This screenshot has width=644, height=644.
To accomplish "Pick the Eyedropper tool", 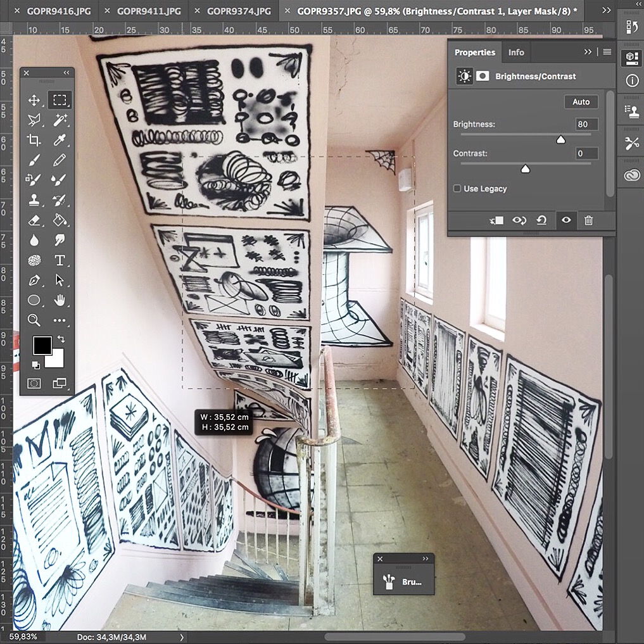I will pyautogui.click(x=60, y=141).
